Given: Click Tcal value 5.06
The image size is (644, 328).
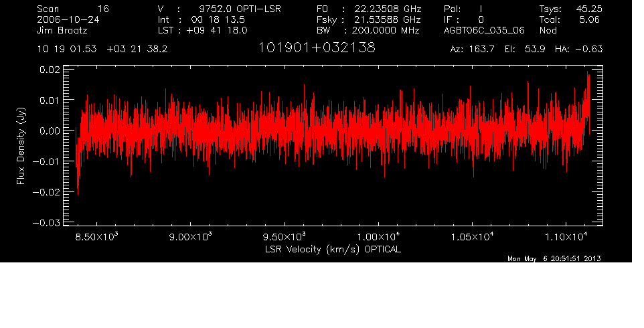Looking at the screenshot, I should point(590,19).
